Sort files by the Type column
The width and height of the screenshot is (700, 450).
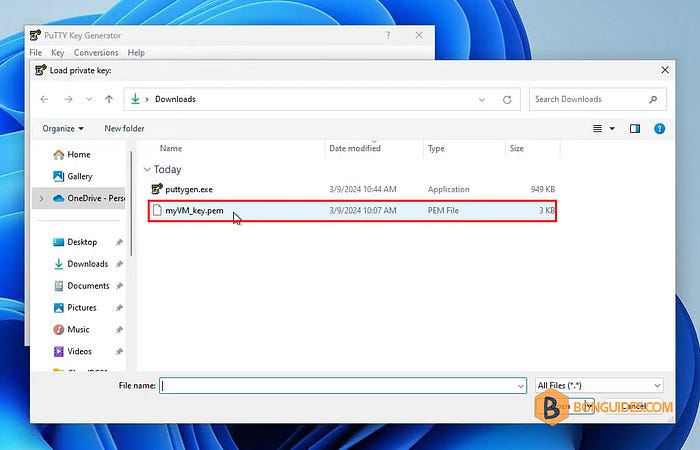(436, 148)
